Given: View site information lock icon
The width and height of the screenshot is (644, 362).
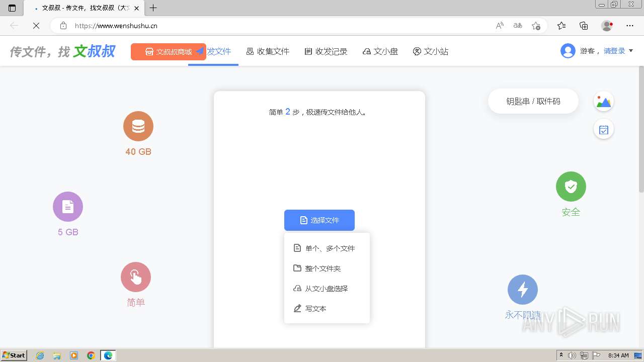Looking at the screenshot, I should pyautogui.click(x=63, y=26).
